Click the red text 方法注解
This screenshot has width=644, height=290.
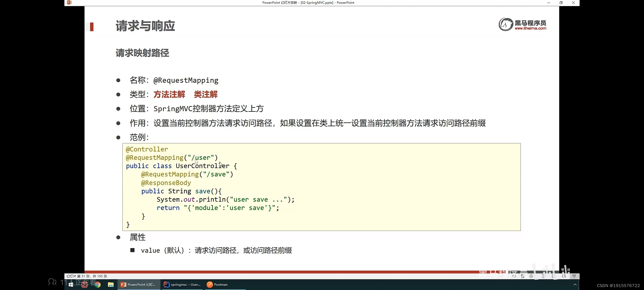(x=169, y=94)
